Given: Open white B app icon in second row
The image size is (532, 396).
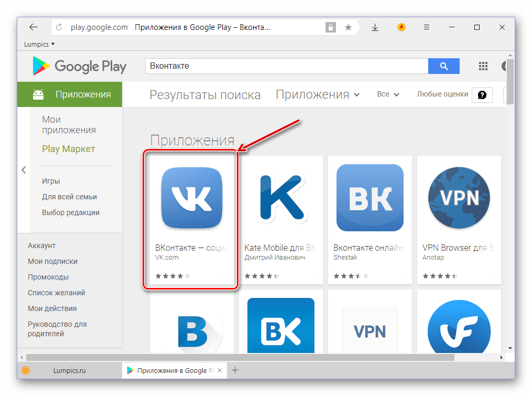Looking at the screenshot, I should [192, 331].
